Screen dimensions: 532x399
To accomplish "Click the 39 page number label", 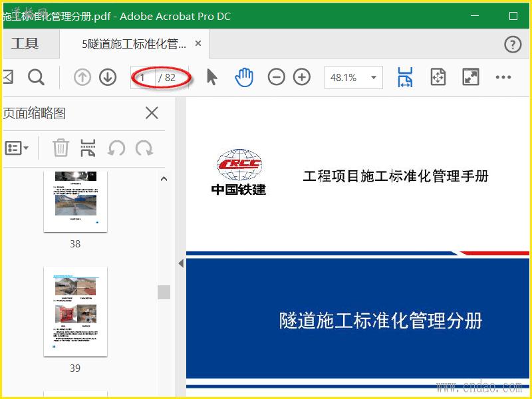I will pos(75,368).
